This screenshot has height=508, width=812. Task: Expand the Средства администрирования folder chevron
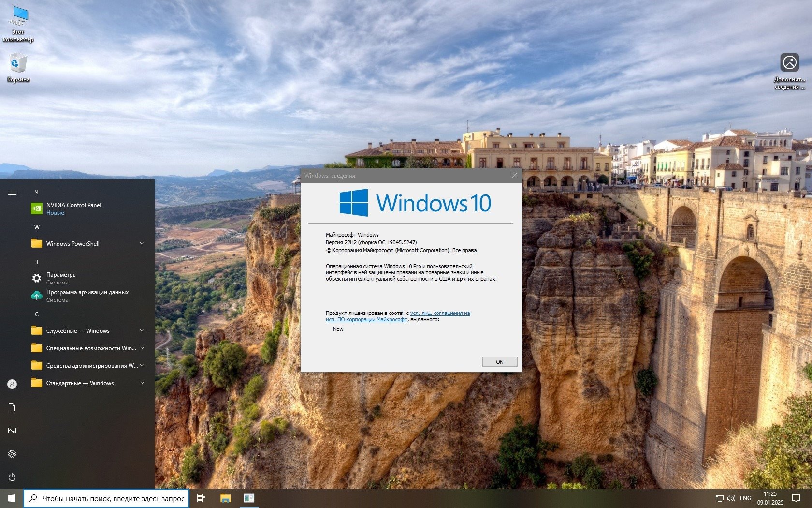click(142, 365)
